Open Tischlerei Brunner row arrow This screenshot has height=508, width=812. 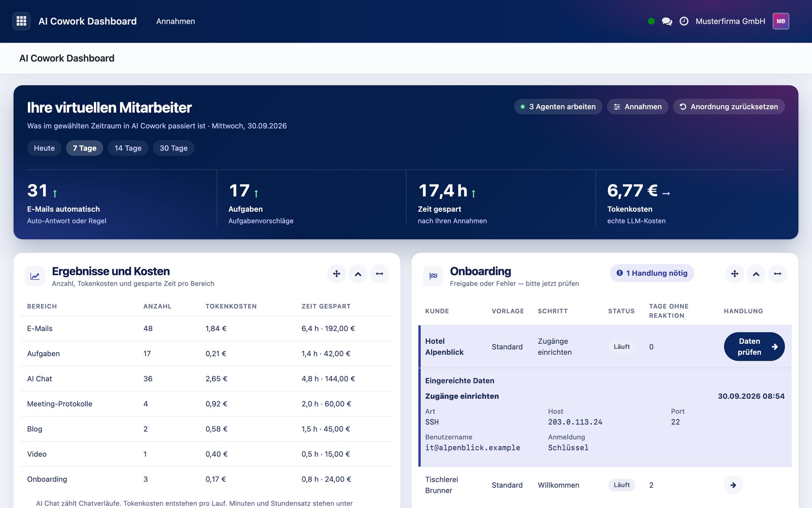coord(733,485)
